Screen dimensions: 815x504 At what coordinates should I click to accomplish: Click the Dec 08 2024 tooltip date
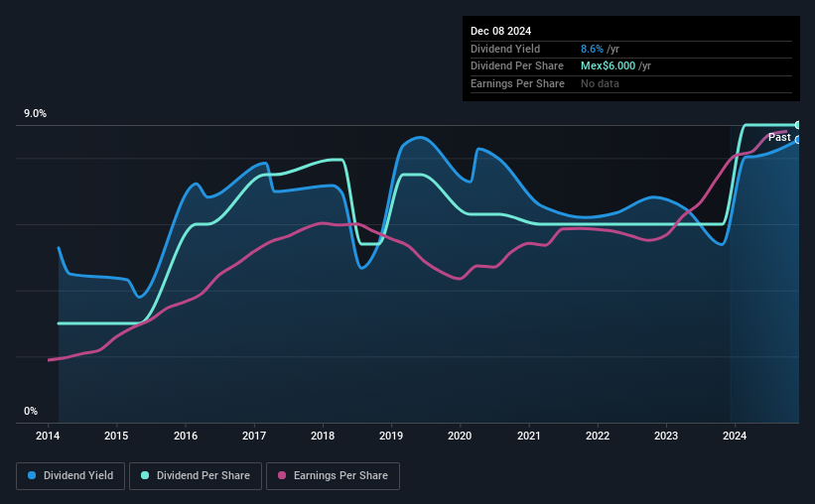[500, 31]
